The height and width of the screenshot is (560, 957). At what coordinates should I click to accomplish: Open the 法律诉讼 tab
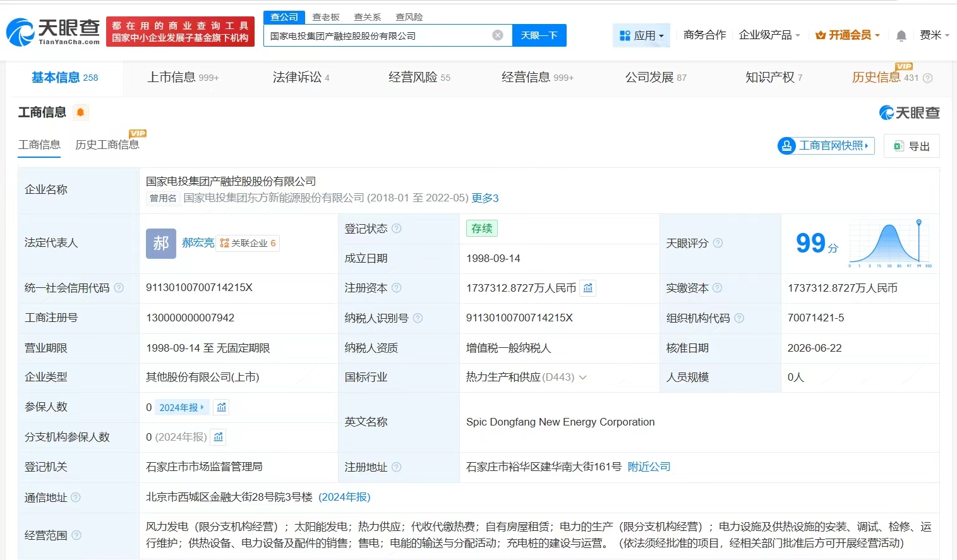301,78
